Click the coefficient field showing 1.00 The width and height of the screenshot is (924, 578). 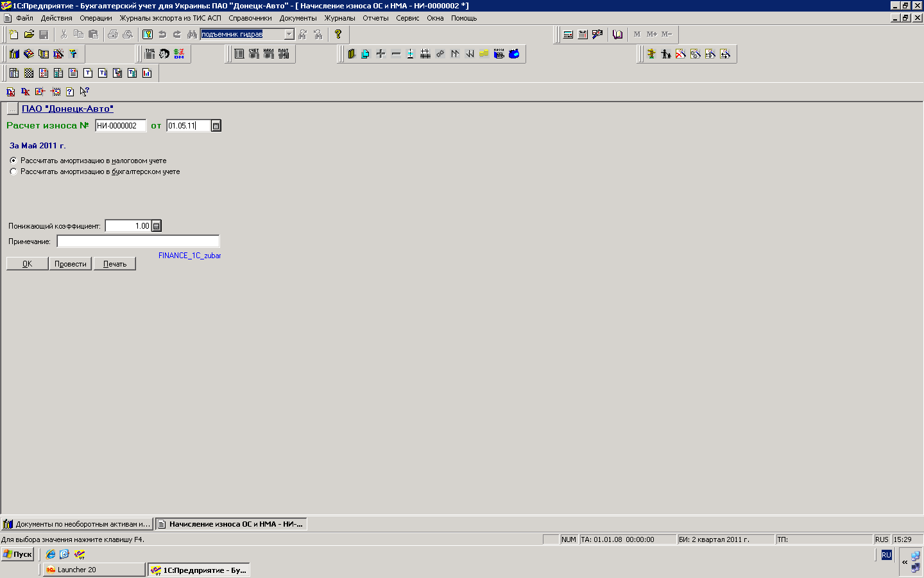click(128, 226)
